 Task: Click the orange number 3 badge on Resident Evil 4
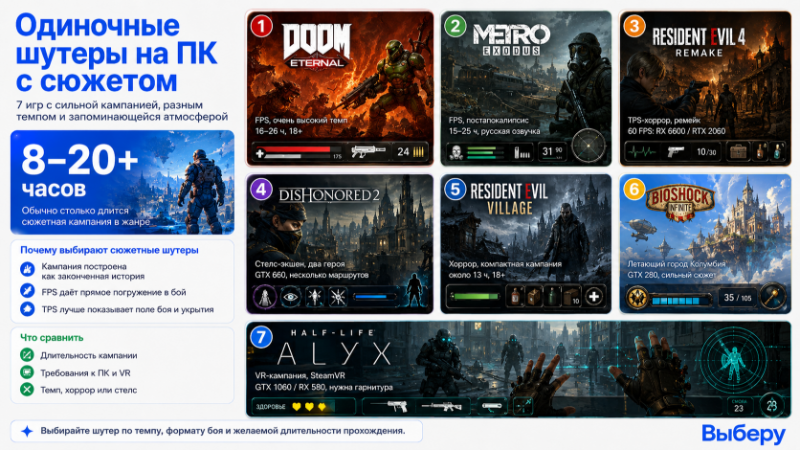pyautogui.click(x=634, y=26)
